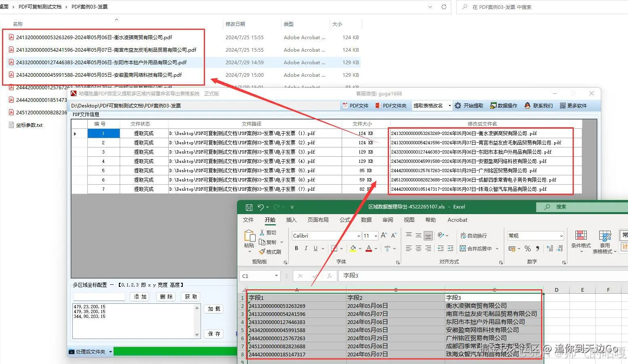Viewport: 628px width, 364px height.
Task: Click the decrease indent icon
Action: [441, 248]
